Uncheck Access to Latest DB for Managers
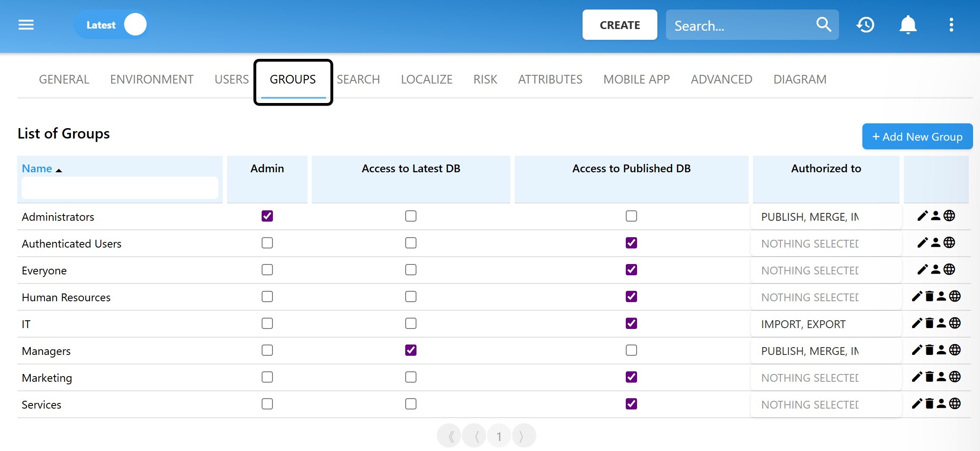Screen dimensions: 980x451 point(411,350)
